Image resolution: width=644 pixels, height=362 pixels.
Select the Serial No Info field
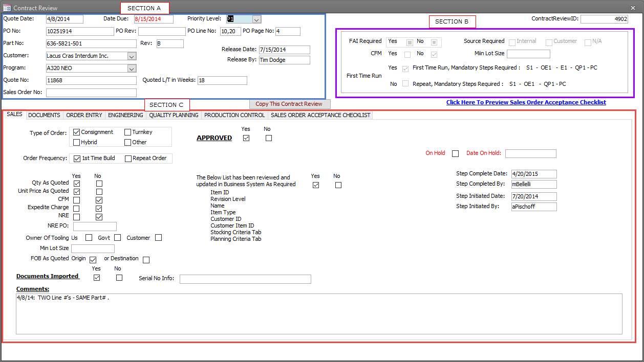click(245, 279)
